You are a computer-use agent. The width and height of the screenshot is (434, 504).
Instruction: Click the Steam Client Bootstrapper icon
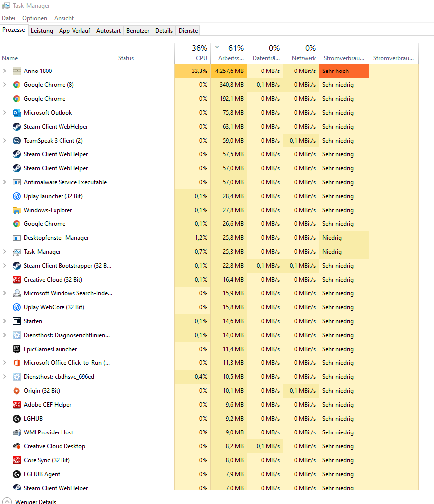click(x=17, y=266)
